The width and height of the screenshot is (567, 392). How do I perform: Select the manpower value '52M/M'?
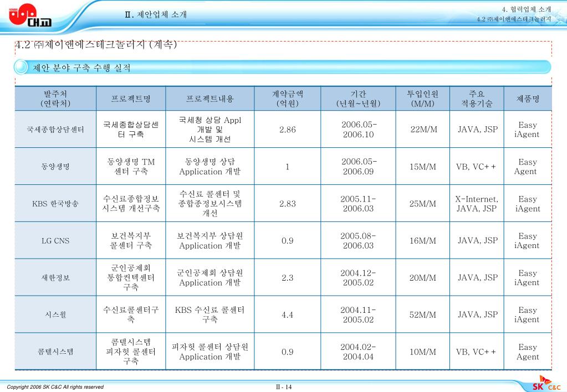click(423, 314)
